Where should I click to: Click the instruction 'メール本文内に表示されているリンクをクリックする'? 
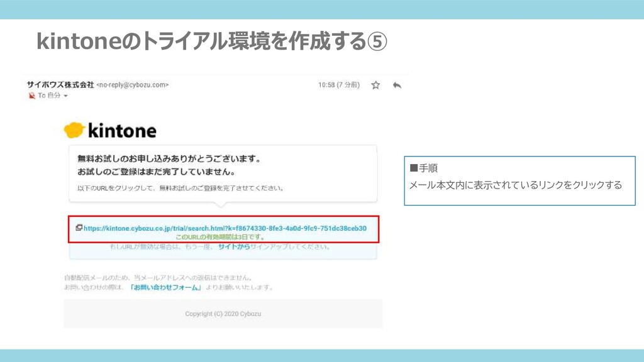click(x=516, y=185)
